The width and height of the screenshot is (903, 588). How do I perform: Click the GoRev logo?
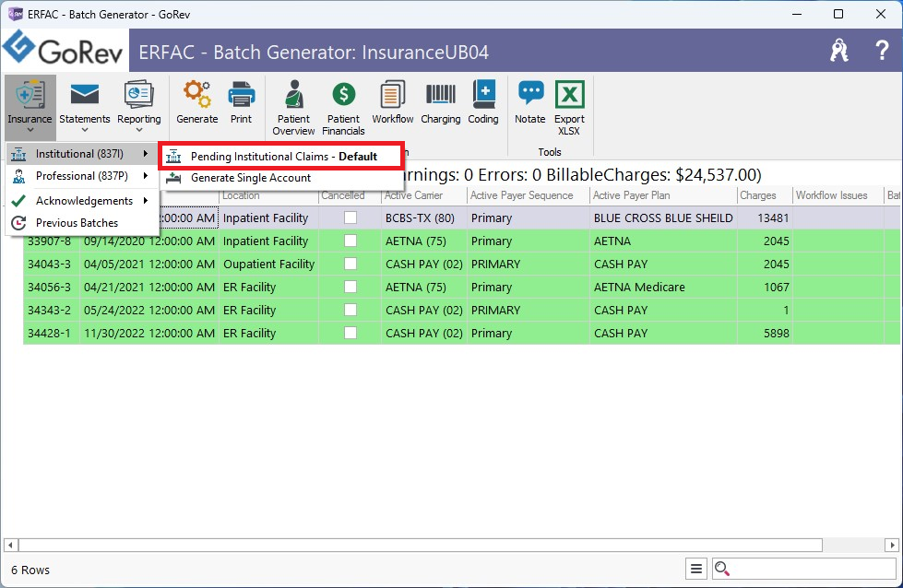64,50
